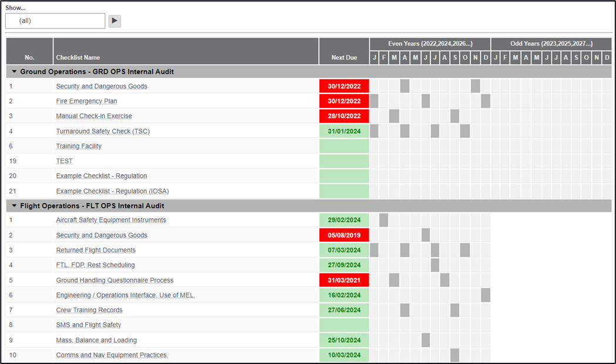The image size is (616, 364).
Task: Open the Fire Emergency Plan checklist
Action: (x=86, y=101)
